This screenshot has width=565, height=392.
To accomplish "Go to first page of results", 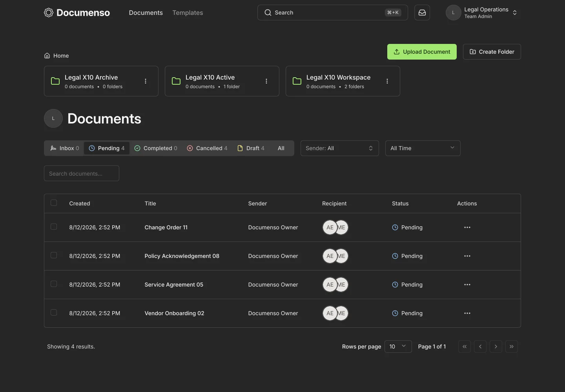I will pos(465,347).
